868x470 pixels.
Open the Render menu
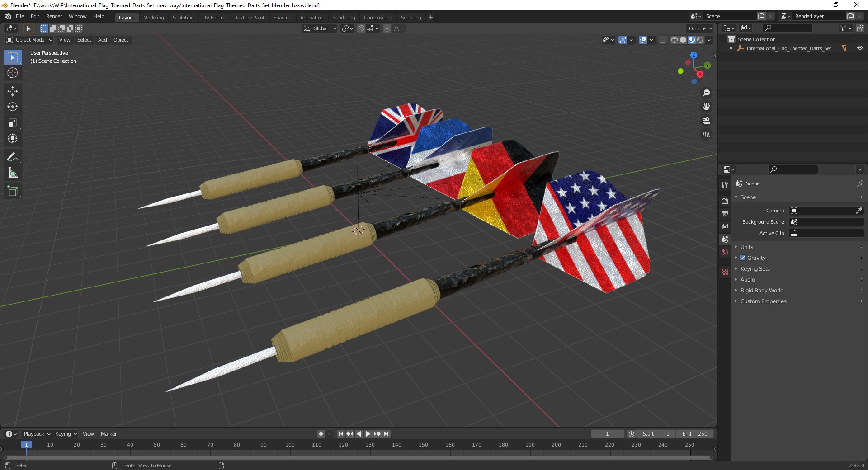54,16
